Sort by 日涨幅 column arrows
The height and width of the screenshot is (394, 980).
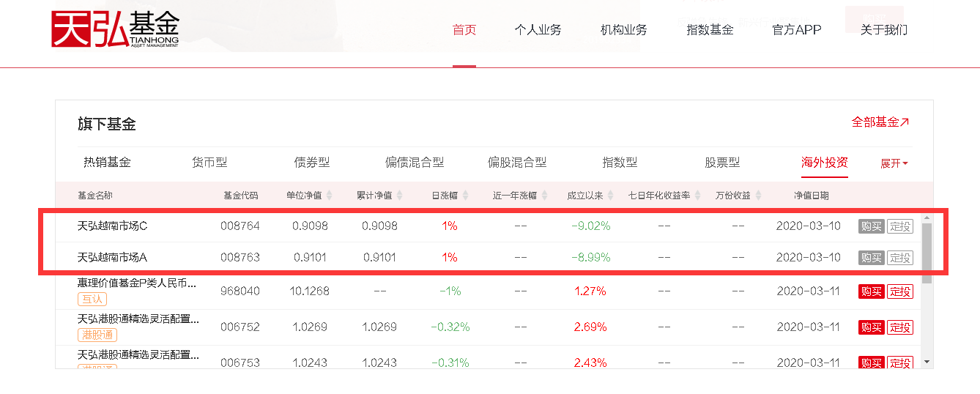coord(465,196)
